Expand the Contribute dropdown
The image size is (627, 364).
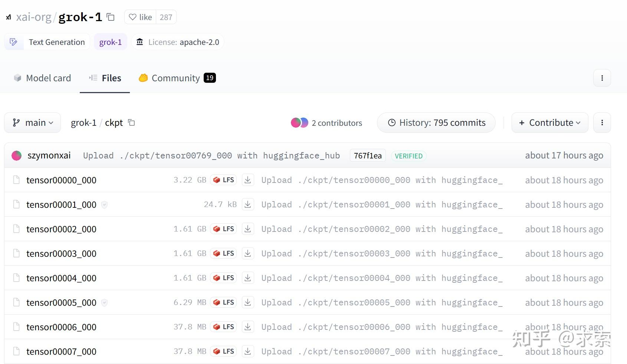pos(550,122)
